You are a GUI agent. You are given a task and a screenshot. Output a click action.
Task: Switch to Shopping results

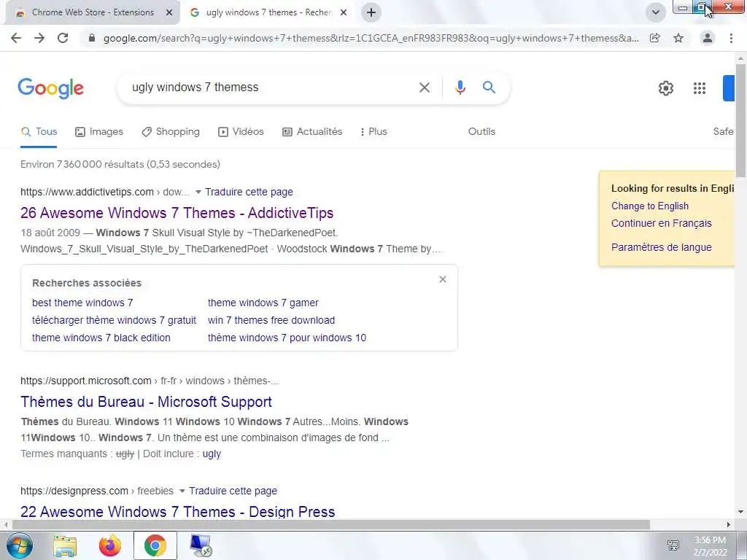coord(171,132)
